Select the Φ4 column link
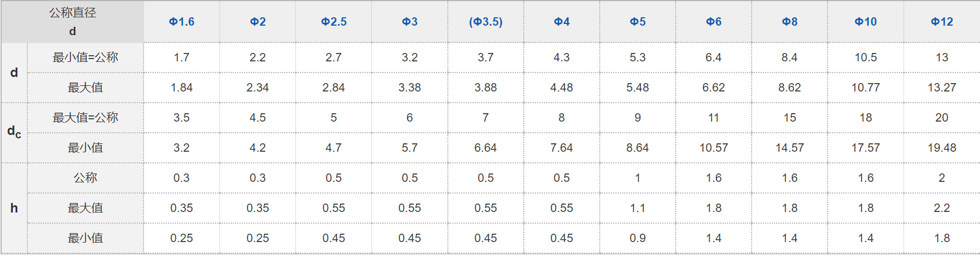The height and width of the screenshot is (256, 980). (561, 22)
